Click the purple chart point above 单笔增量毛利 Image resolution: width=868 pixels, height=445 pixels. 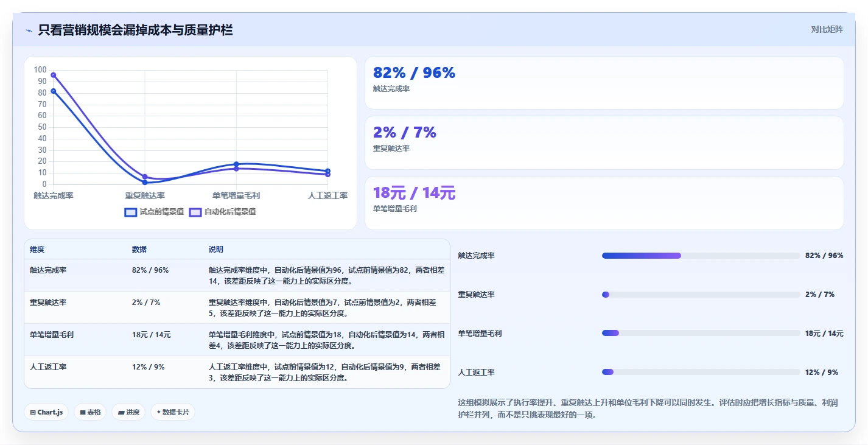(236, 169)
